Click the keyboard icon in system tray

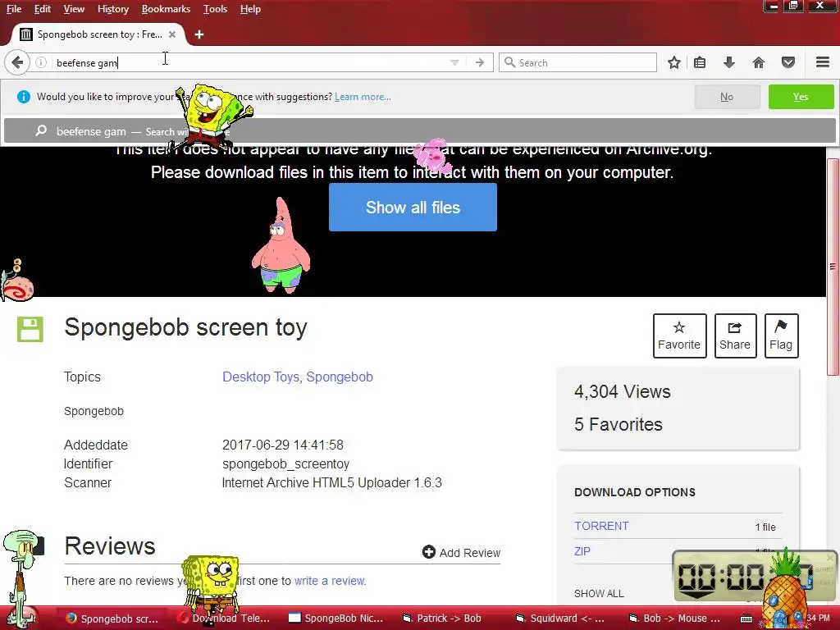click(x=746, y=619)
